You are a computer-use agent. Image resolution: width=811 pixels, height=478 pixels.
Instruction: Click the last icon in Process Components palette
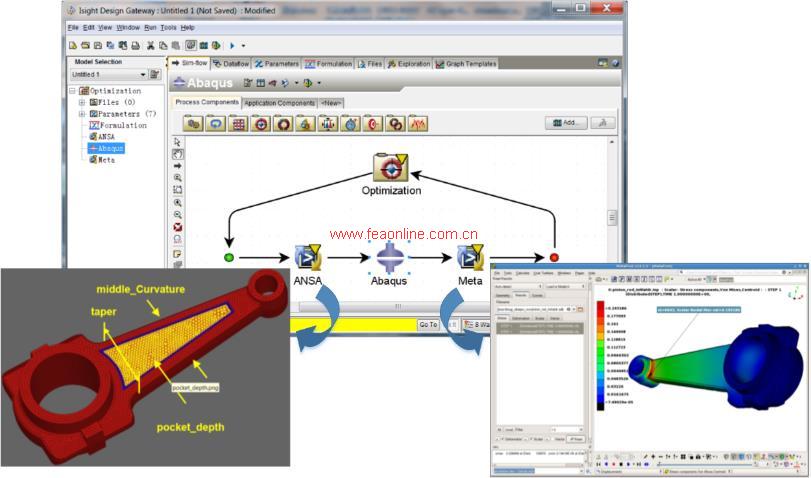pos(418,124)
